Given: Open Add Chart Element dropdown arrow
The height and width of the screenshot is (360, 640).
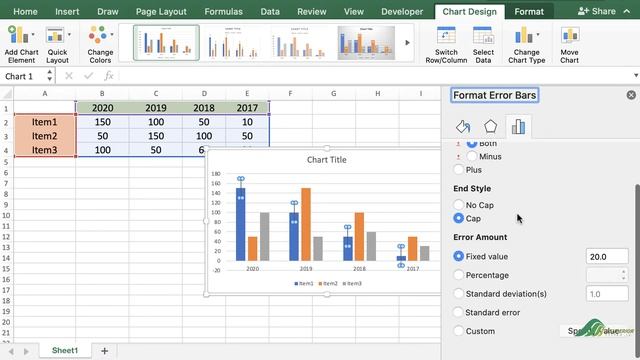Looking at the screenshot, I should coord(33,35).
